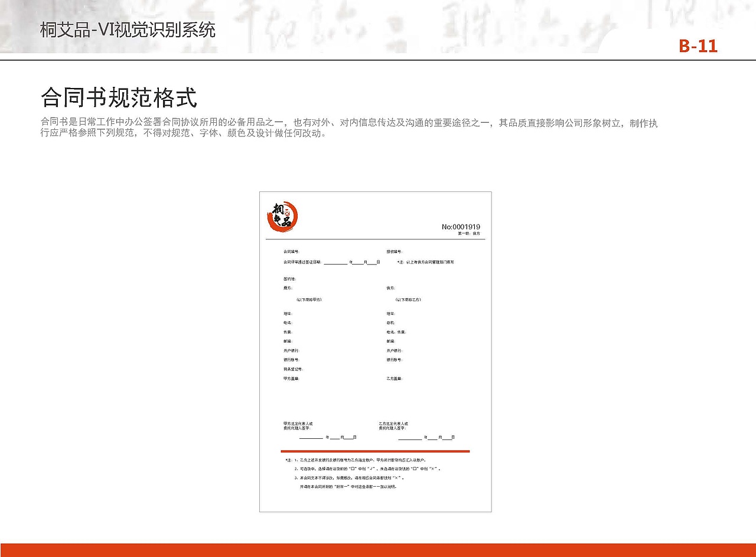756x557 pixels.
Task: Click the heading 合同书规范格式
Action: (119, 97)
